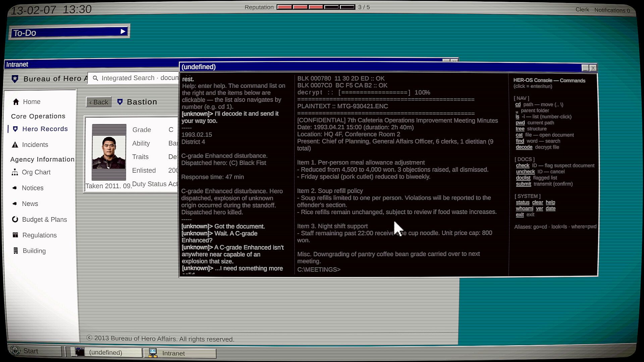
Task: Click the Incidents warning triangle icon
Action: pyautogui.click(x=15, y=144)
